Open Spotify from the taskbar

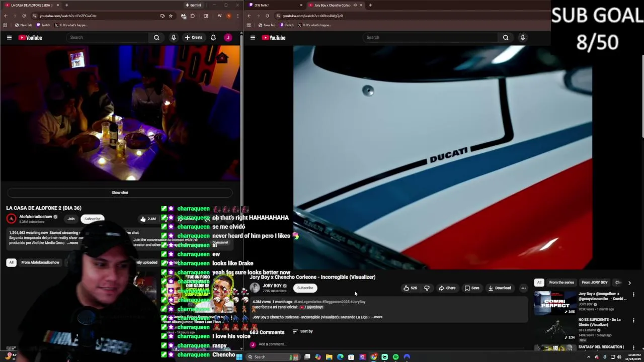pyautogui.click(x=395, y=357)
